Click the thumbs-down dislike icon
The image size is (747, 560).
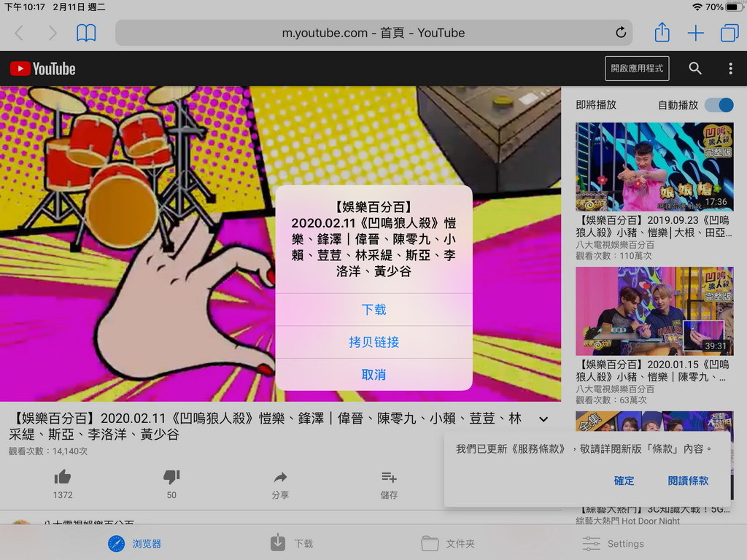171,478
